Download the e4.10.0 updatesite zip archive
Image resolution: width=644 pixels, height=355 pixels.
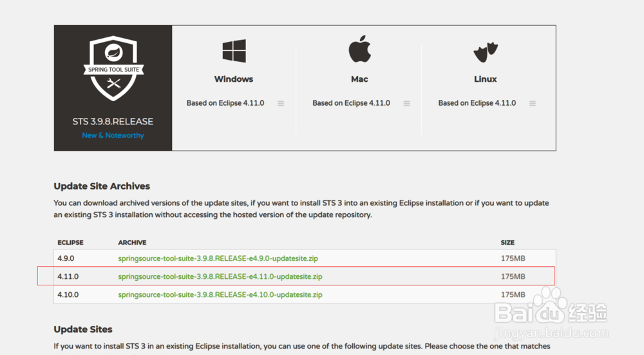220,294
